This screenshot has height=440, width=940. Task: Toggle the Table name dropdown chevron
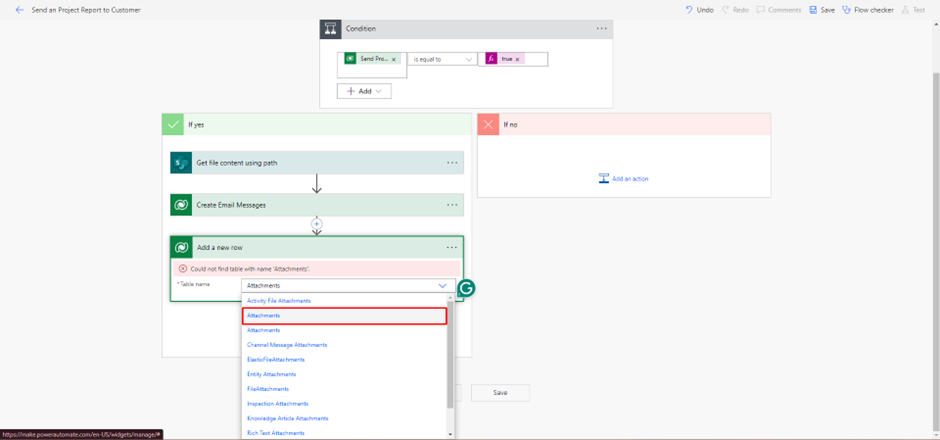pos(443,286)
